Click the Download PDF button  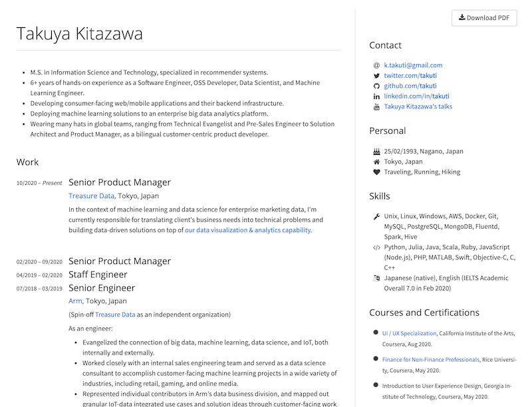484,18
